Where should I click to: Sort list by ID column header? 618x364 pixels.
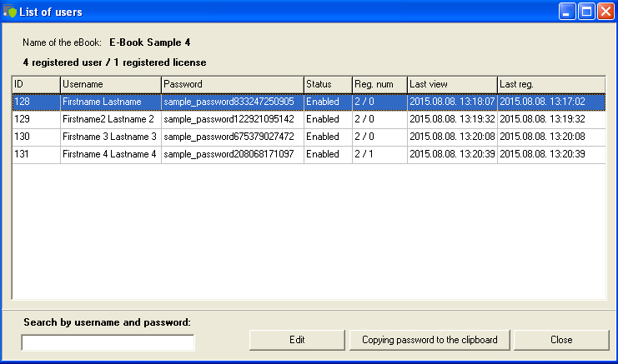point(36,84)
